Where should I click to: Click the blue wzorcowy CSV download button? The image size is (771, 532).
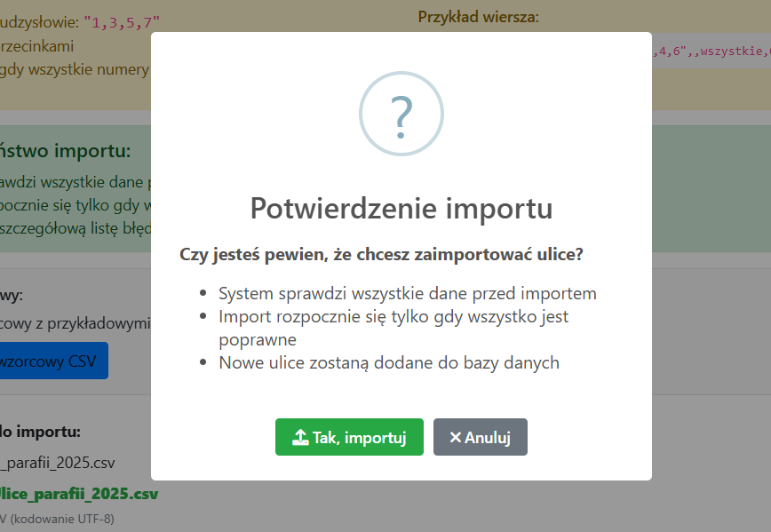pos(49,361)
